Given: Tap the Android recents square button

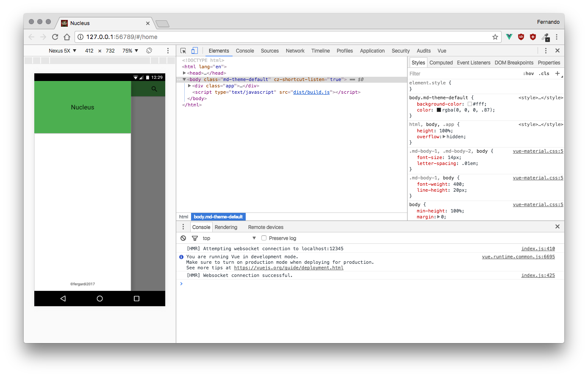Looking at the screenshot, I should [136, 299].
